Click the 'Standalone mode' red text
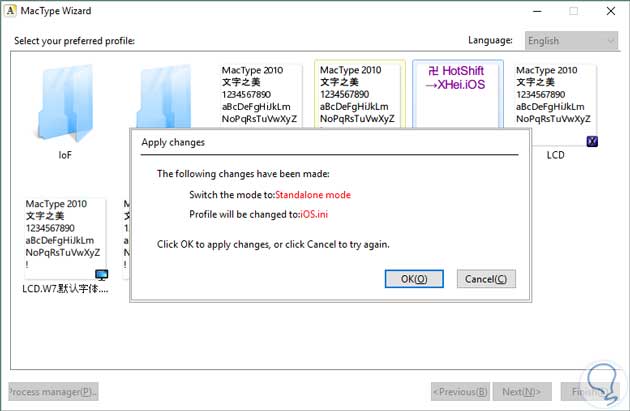The height and width of the screenshot is (411, 630). coord(313,195)
